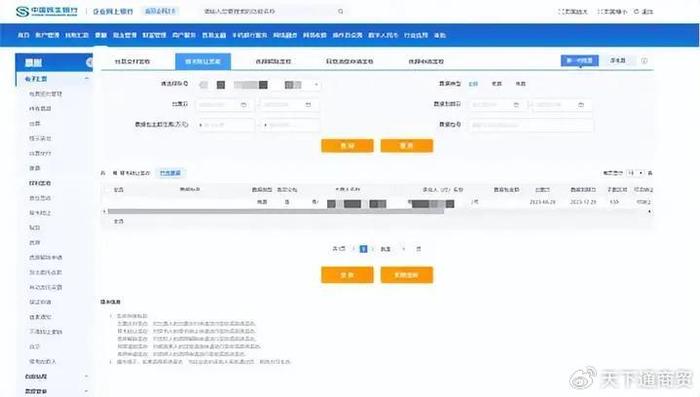This screenshot has height=397, width=700.
Task: Click the magnifier icon in the top search box
Action: [341, 11]
